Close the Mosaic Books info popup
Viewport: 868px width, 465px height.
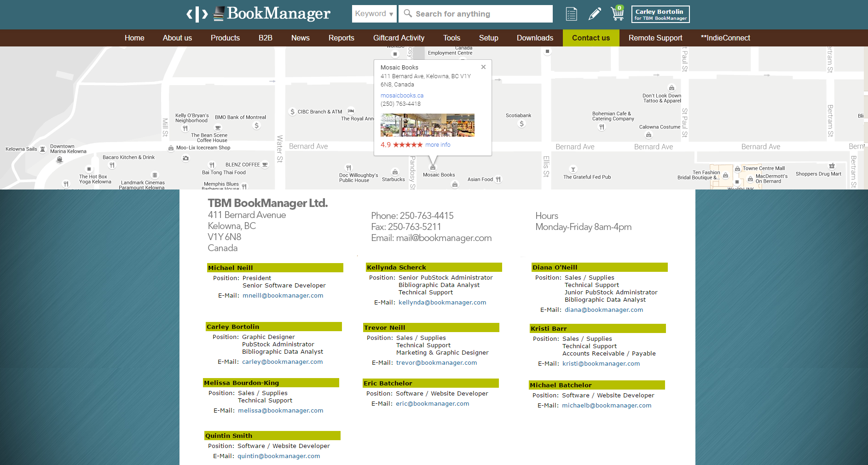[483, 67]
